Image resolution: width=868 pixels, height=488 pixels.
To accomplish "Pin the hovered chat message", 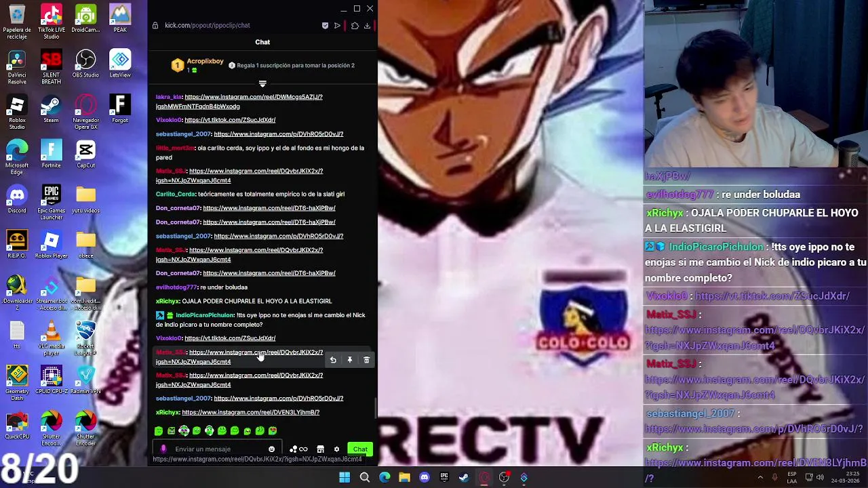I will coord(350,360).
